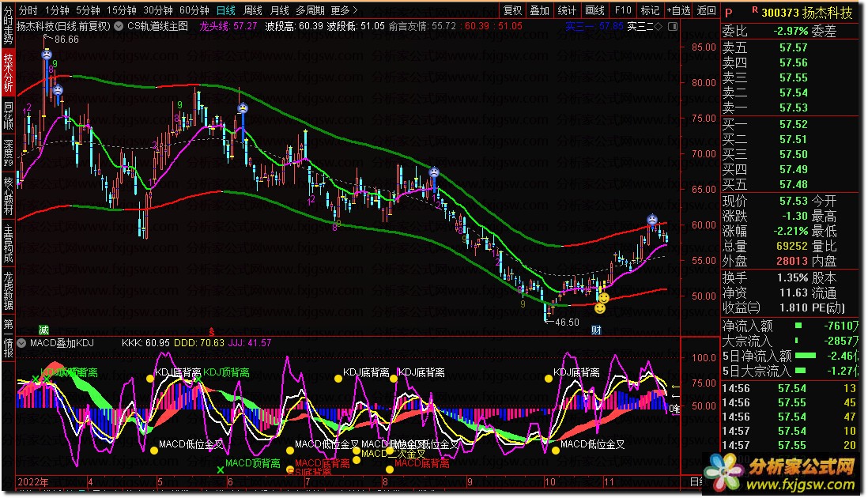The width and height of the screenshot is (868, 498).
Task: Expand the 更多 periods menu
Action: point(345,10)
